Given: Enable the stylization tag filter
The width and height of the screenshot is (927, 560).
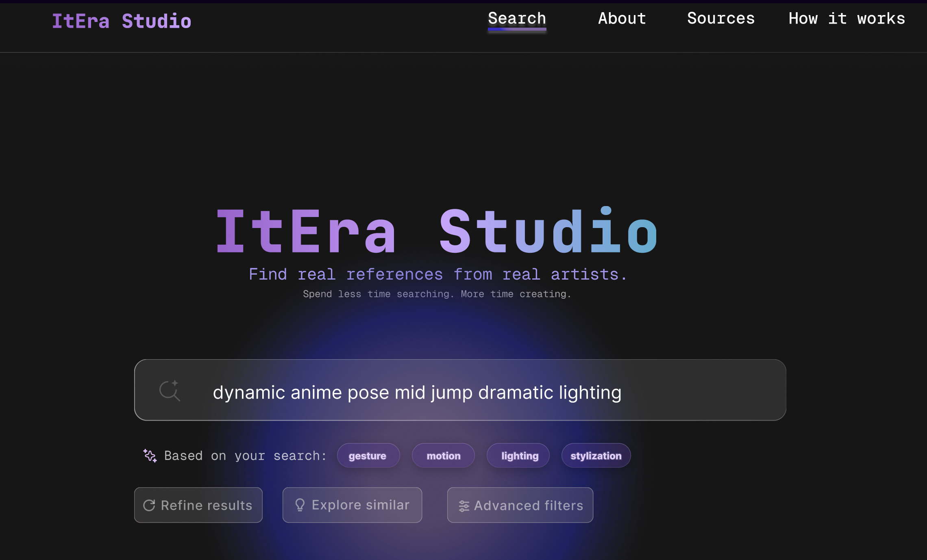Looking at the screenshot, I should click(x=596, y=456).
